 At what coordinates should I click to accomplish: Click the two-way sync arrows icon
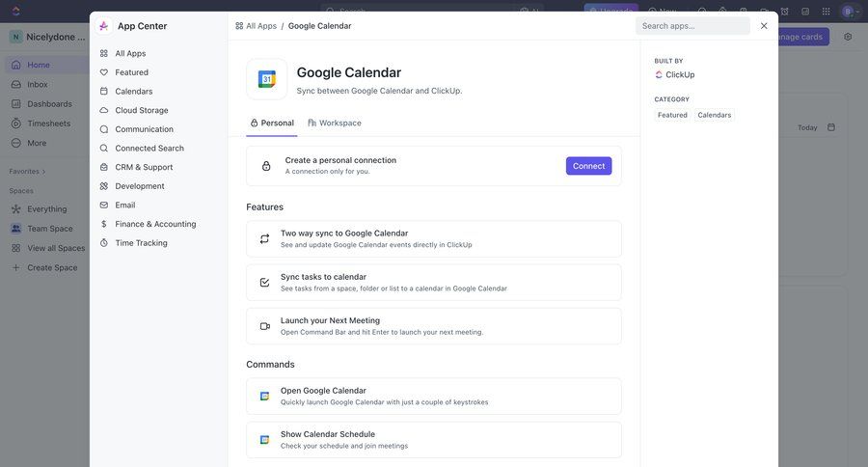tap(264, 238)
